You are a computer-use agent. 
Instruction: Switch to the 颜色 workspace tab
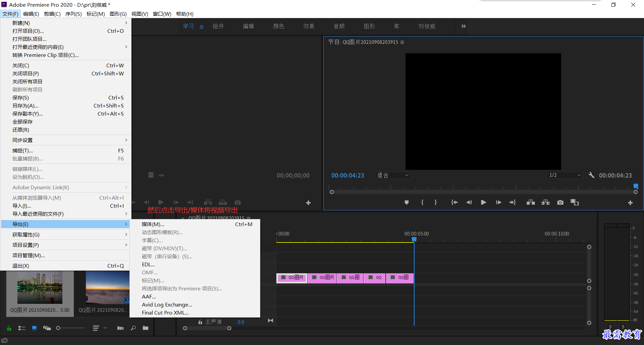pos(279,26)
